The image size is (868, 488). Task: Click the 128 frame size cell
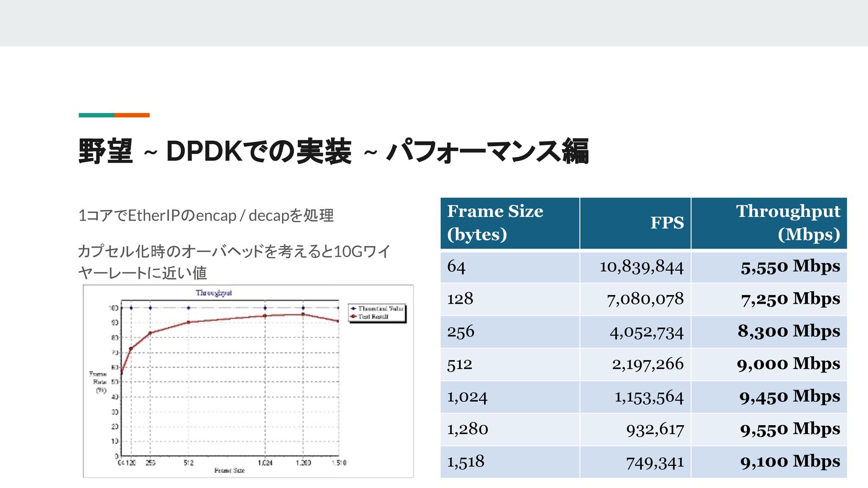[460, 299]
